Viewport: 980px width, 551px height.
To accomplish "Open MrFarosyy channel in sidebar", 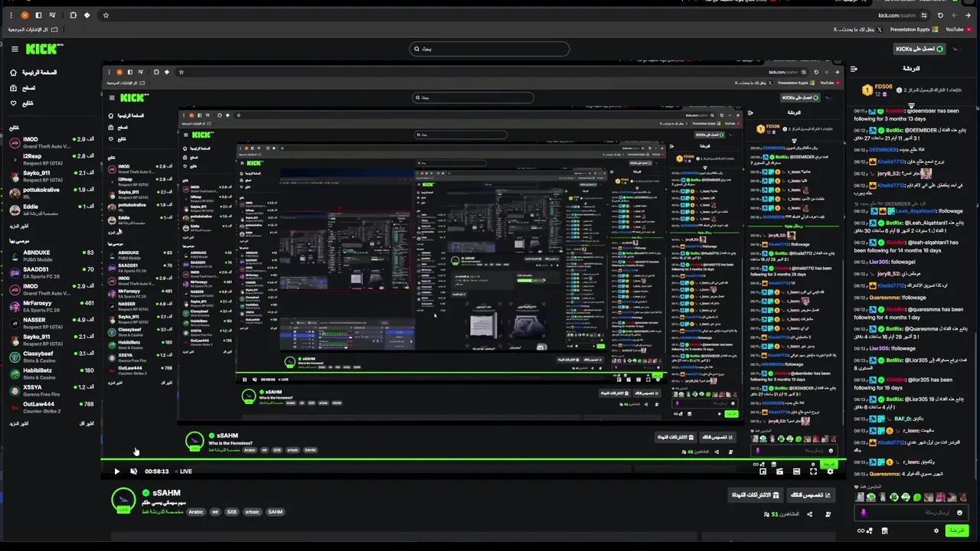I will point(52,306).
